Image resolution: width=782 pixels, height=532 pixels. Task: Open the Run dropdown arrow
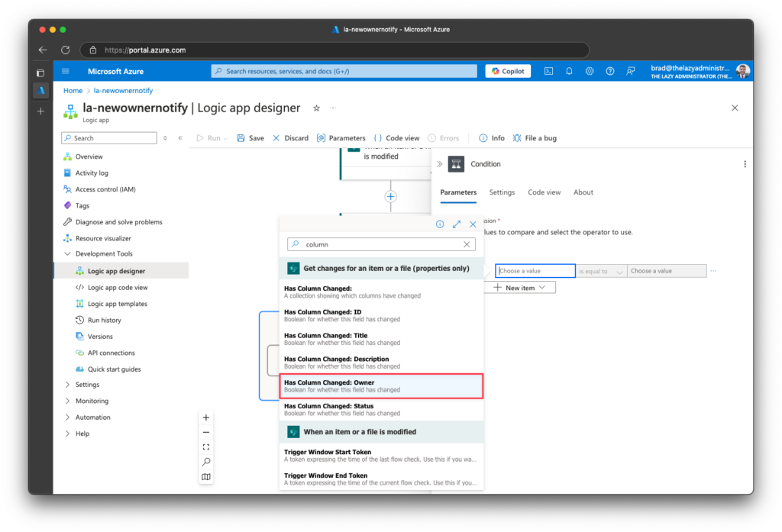pos(225,139)
